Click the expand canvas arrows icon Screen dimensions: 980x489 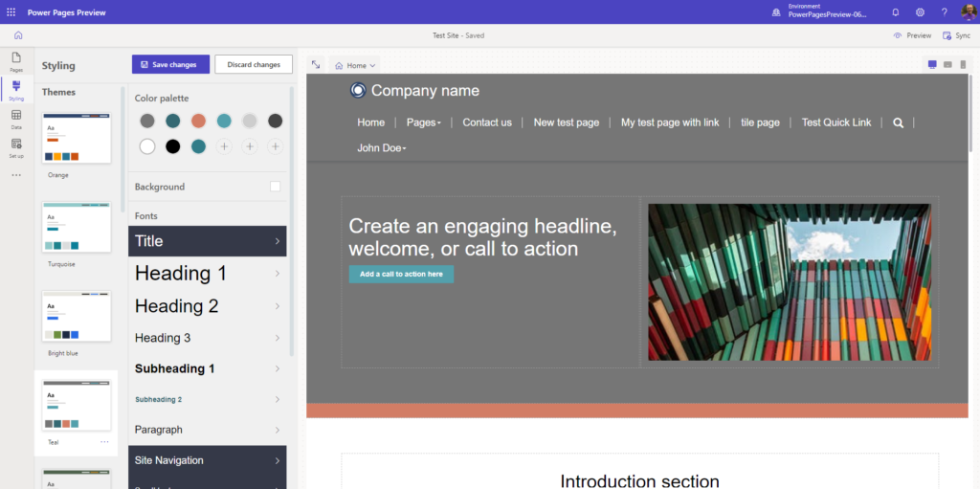pos(316,64)
